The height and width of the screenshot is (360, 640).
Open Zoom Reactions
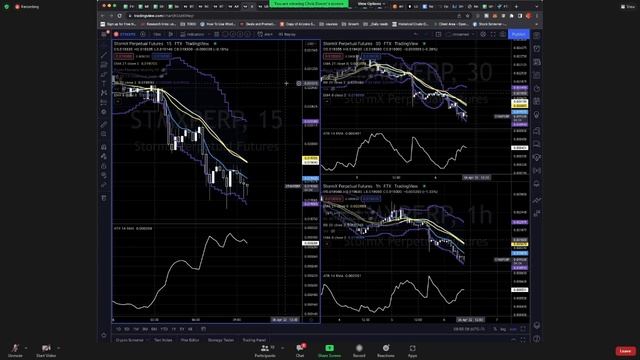386,350
